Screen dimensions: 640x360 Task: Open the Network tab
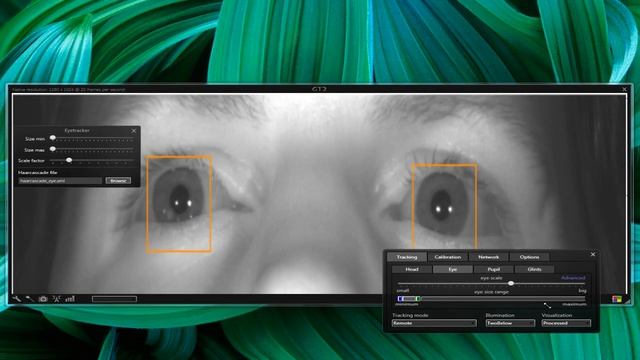[489, 257]
